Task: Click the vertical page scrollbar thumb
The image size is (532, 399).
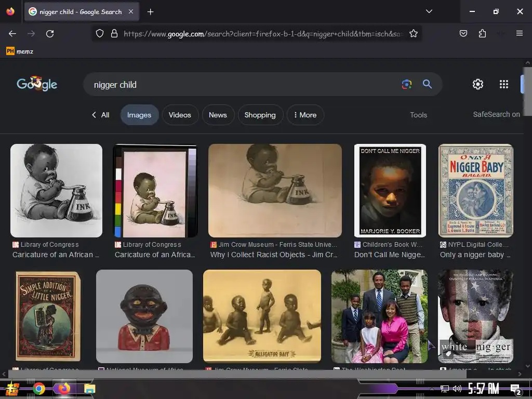Action: (527, 91)
